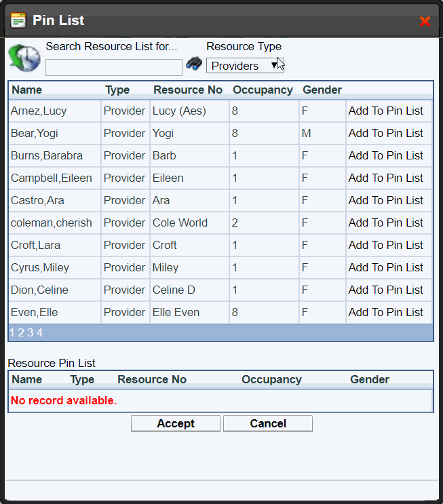Click the Pin List title bar icon
443x504 pixels.
click(x=18, y=21)
